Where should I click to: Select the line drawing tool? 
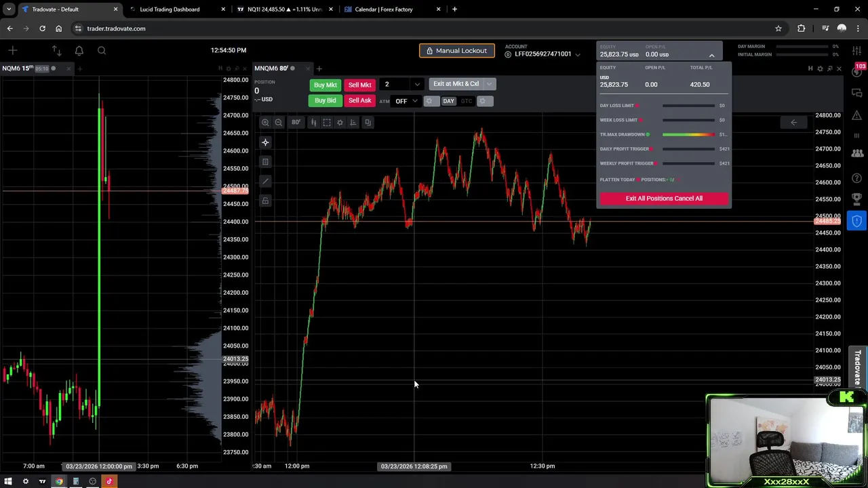(265, 181)
